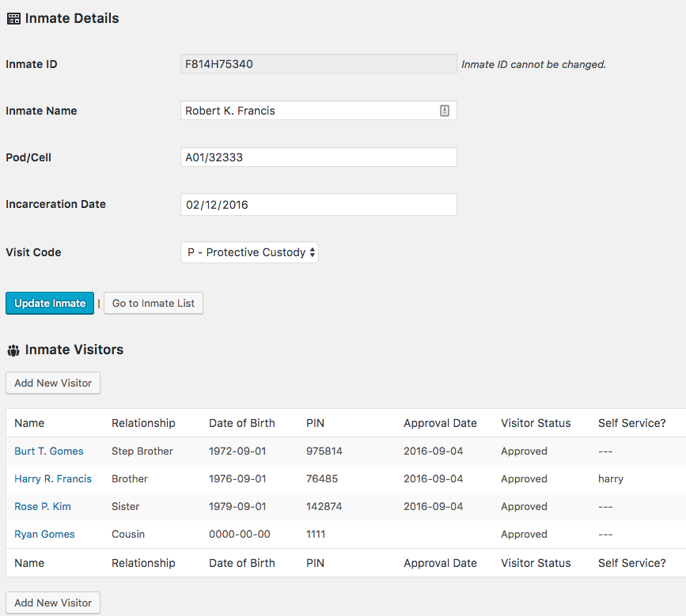Focus the Inmate Name input field
This screenshot has width=686, height=616.
pos(319,111)
